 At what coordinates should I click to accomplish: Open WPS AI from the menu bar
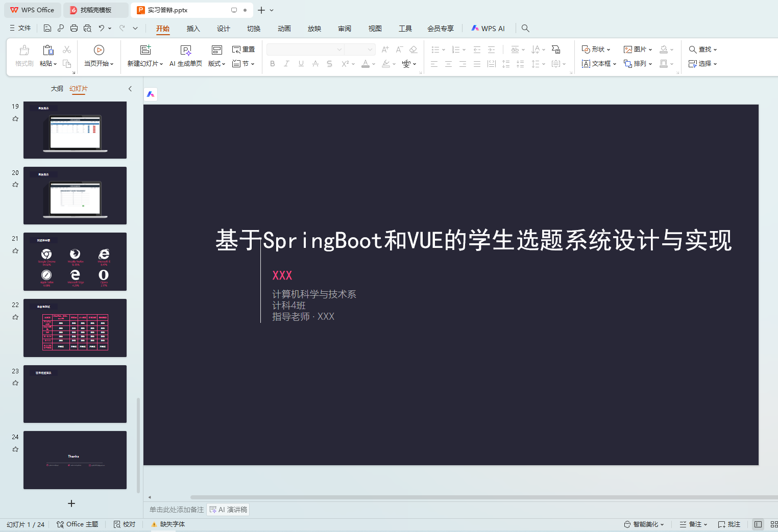coord(488,29)
